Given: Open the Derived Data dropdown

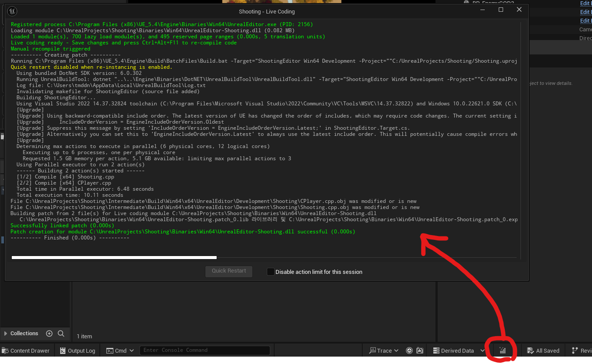Looking at the screenshot, I should pyautogui.click(x=459, y=351).
